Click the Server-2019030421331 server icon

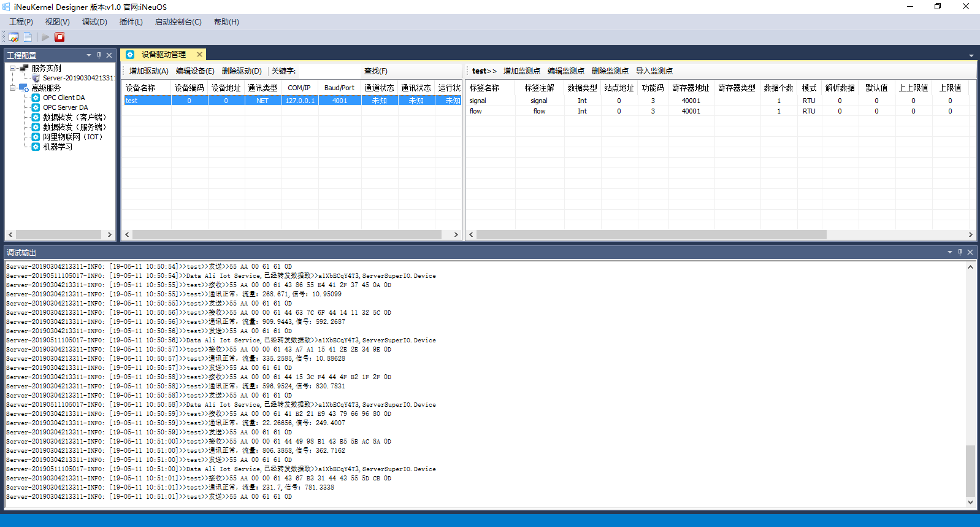pos(36,78)
